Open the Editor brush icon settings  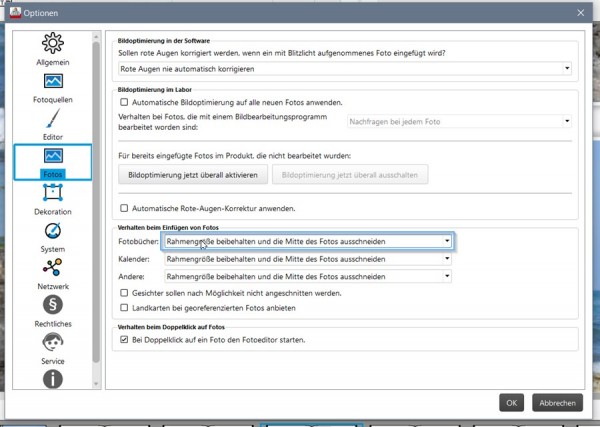53,118
